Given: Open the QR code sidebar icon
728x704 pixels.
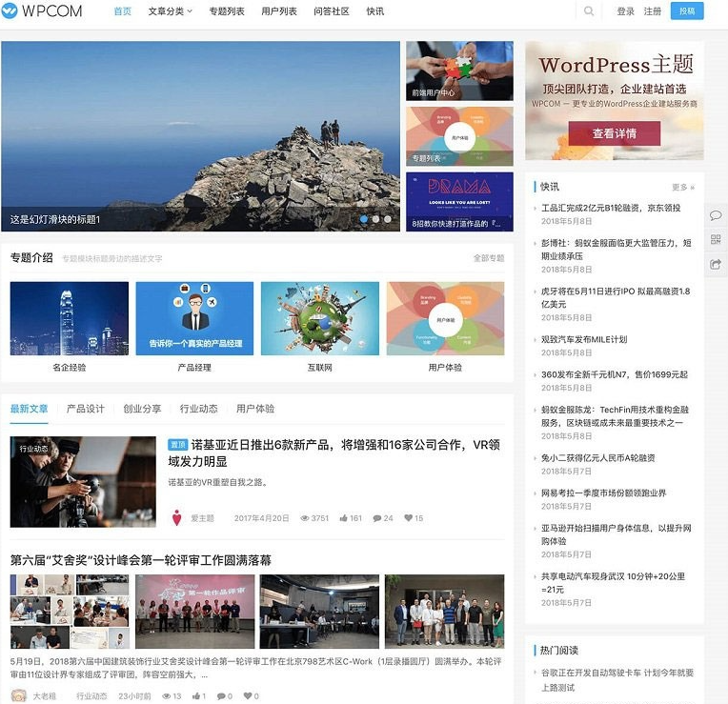Looking at the screenshot, I should coord(716,239).
